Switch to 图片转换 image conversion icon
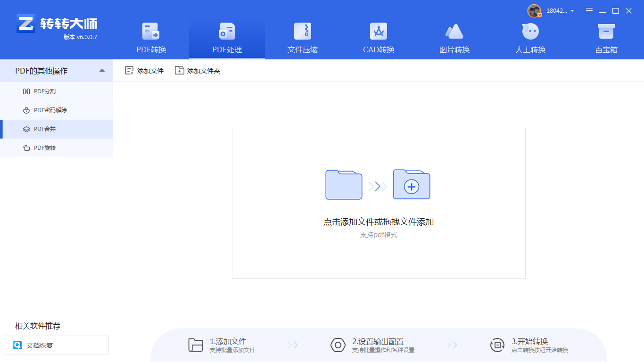The image size is (644, 362). [x=454, y=32]
